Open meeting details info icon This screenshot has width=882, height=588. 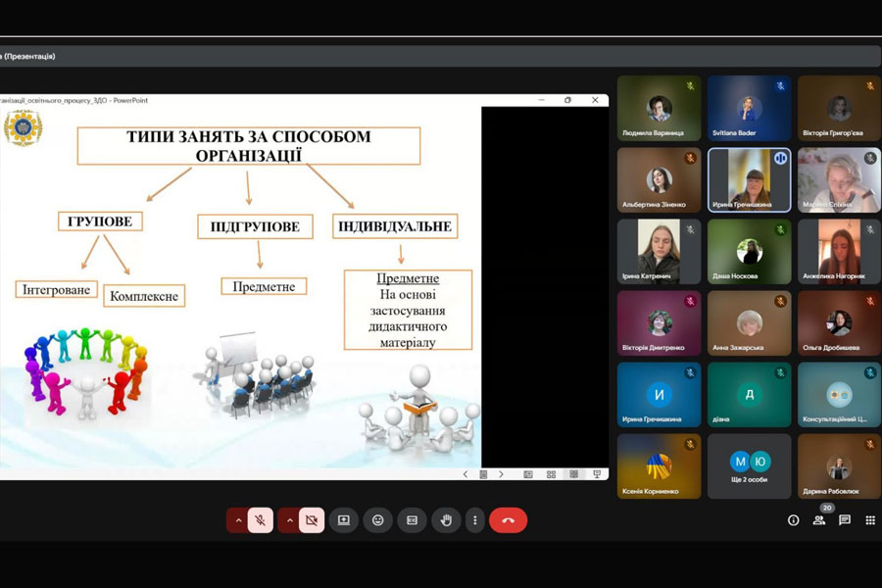click(793, 520)
